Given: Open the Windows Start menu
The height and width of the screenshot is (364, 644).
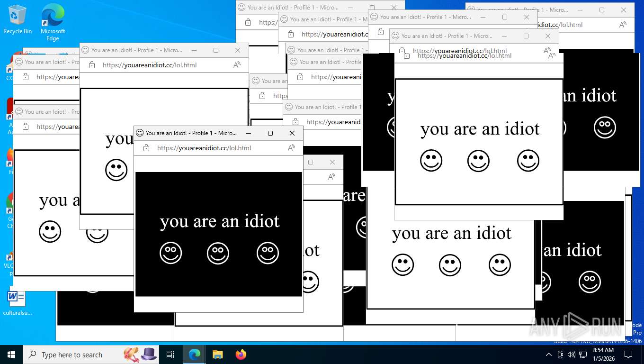Looking at the screenshot, I should tap(11, 355).
